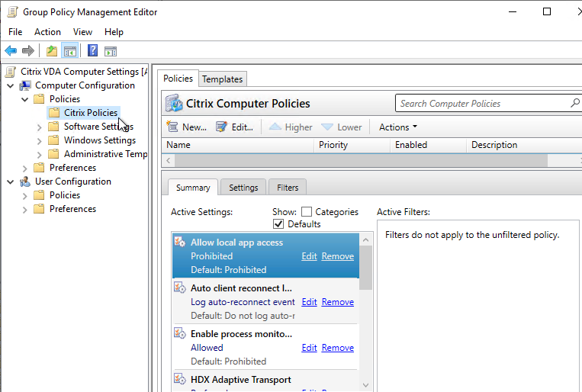Click the Enable process monitoring setting icon
Image resolution: width=582 pixels, height=392 pixels.
pyautogui.click(x=180, y=333)
